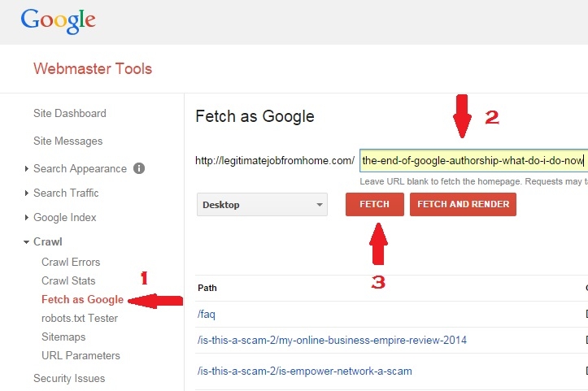588x391 pixels.
Task: Open the /faq path link
Action: click(207, 314)
